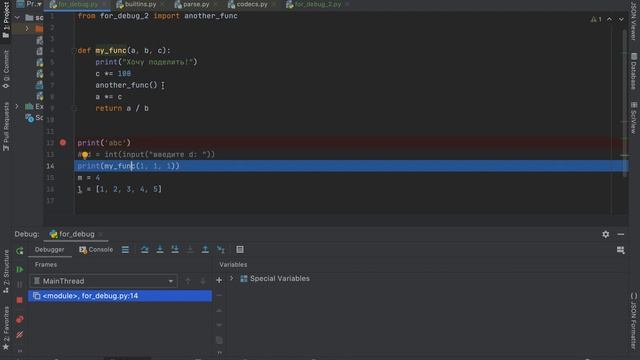This screenshot has width=640, height=360.
Task: Go to next frame arrow
Action: point(203,281)
